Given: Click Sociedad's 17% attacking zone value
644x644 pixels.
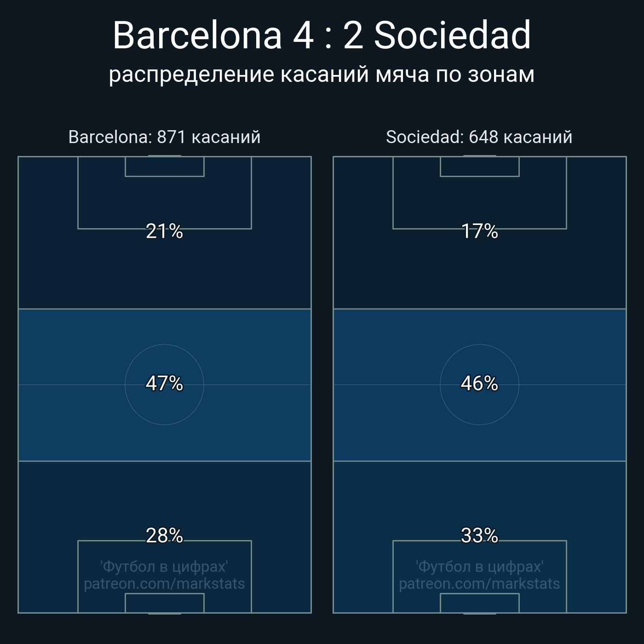Looking at the screenshot, I should pyautogui.click(x=480, y=231).
